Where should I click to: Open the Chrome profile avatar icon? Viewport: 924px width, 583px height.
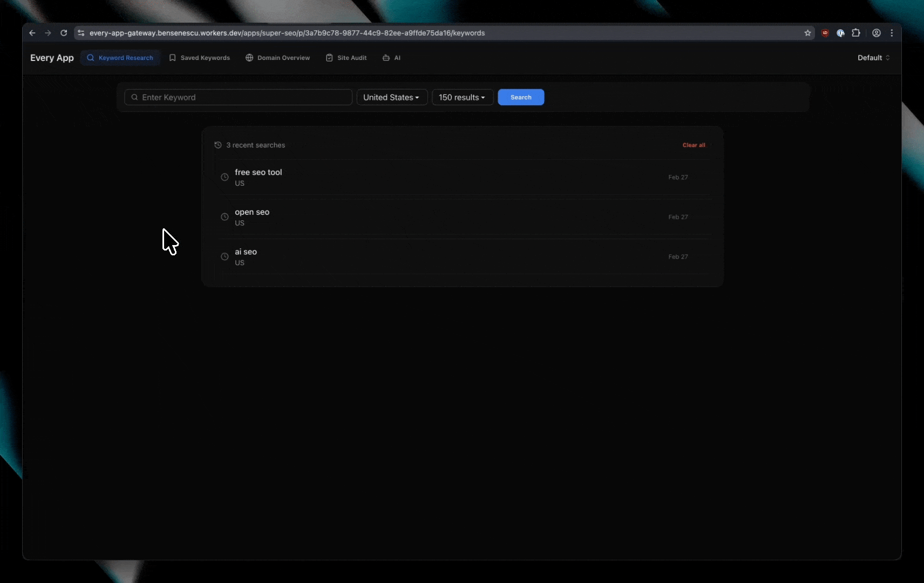pos(877,33)
